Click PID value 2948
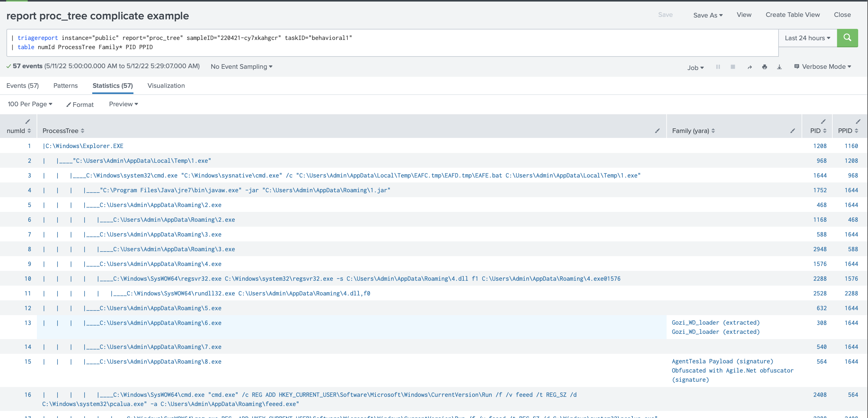 click(x=820, y=249)
